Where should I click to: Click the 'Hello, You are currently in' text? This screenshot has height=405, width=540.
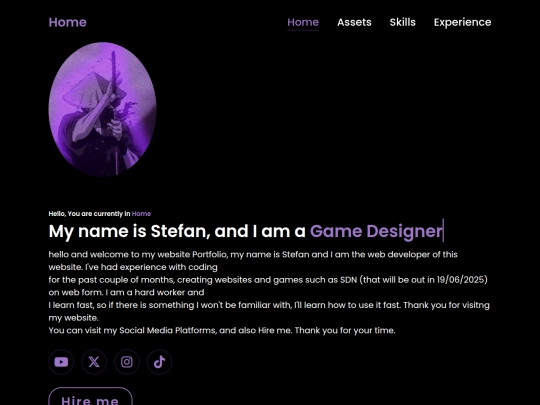coord(90,214)
